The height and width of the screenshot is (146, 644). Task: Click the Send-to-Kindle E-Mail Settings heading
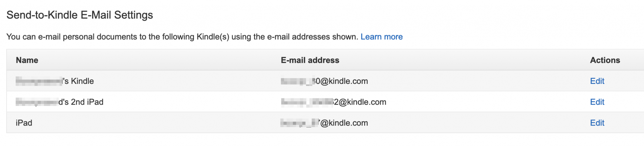(80, 15)
